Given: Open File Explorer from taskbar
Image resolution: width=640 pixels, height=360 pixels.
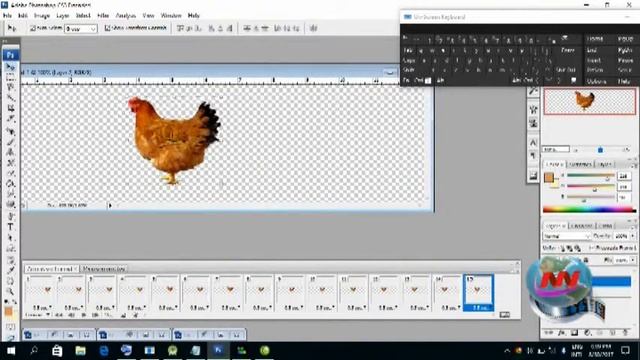Looking at the screenshot, I should [80, 351].
